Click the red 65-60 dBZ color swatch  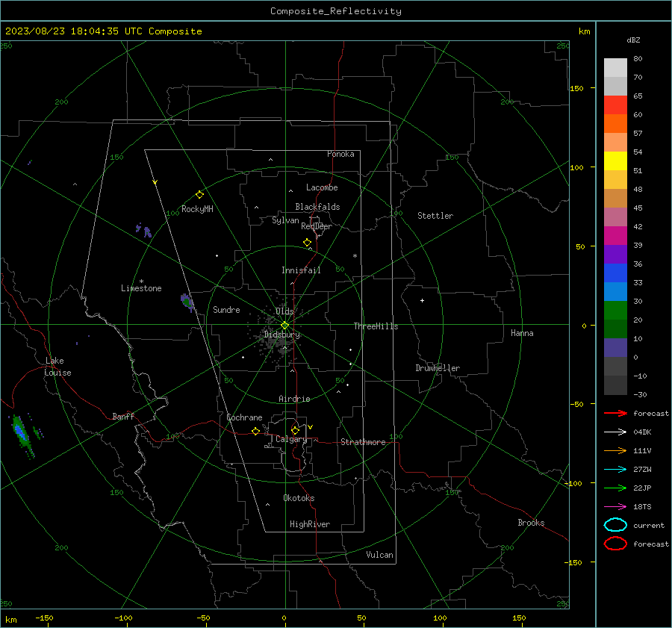pyautogui.click(x=615, y=105)
